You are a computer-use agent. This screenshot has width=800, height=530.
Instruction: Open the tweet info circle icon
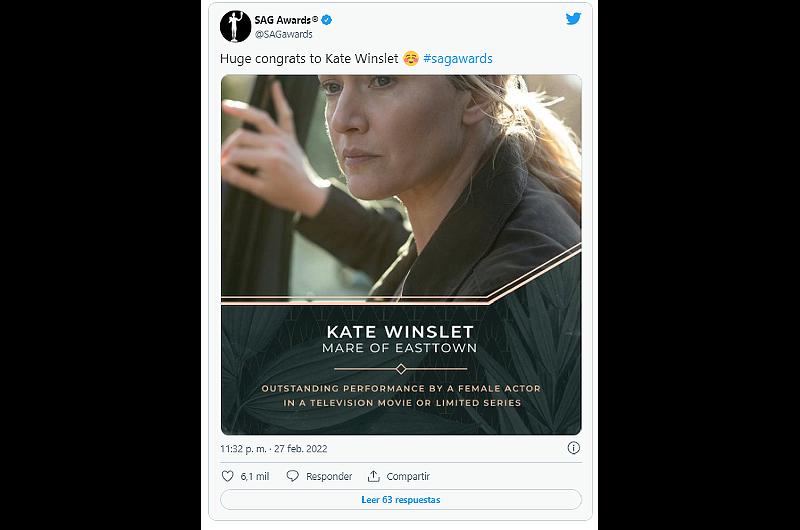tap(573, 448)
